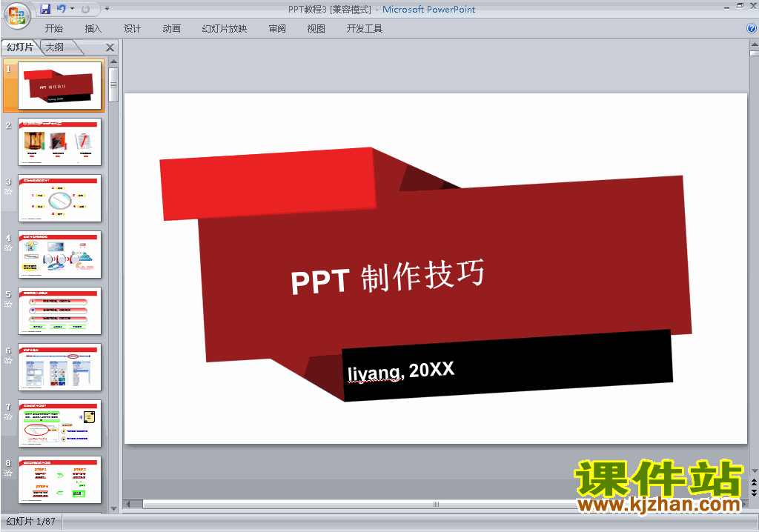Go to previous slide double-arrow button
This screenshot has width=759, height=532.
point(754,482)
